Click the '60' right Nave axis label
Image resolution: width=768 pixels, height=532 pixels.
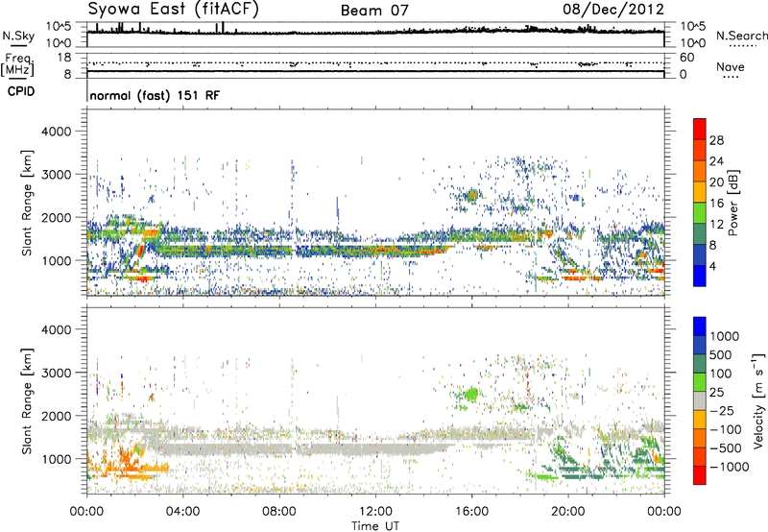(x=686, y=58)
